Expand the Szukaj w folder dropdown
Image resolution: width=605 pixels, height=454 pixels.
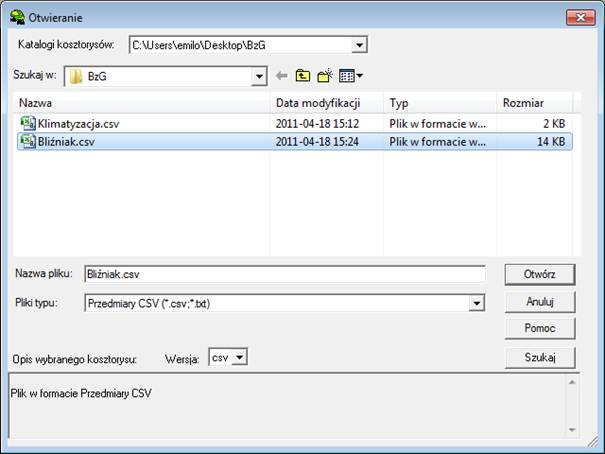259,76
